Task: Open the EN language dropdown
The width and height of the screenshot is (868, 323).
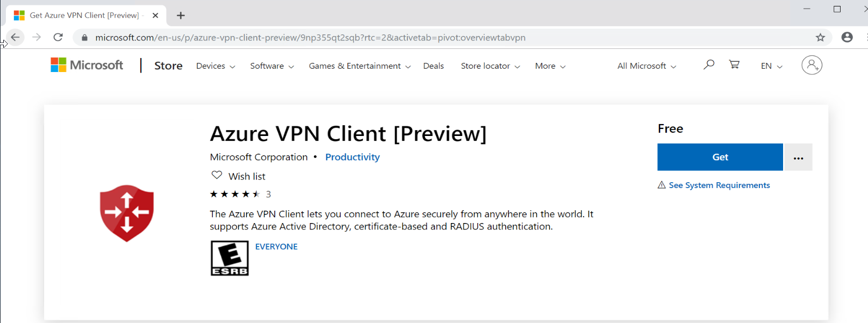Action: coord(772,66)
